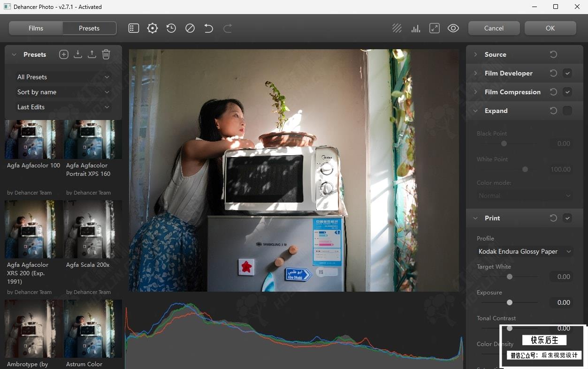This screenshot has width=588, height=369.
Task: Expand the Source section
Action: point(475,54)
